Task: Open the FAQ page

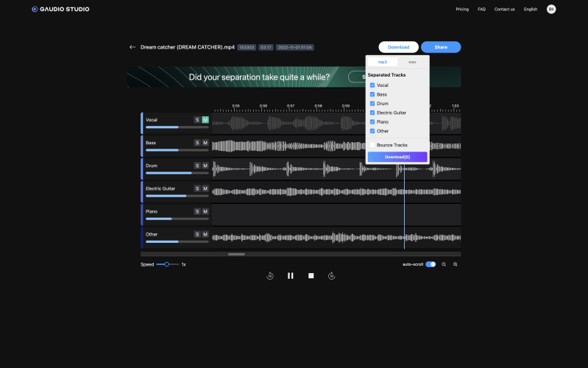Action: [481, 9]
